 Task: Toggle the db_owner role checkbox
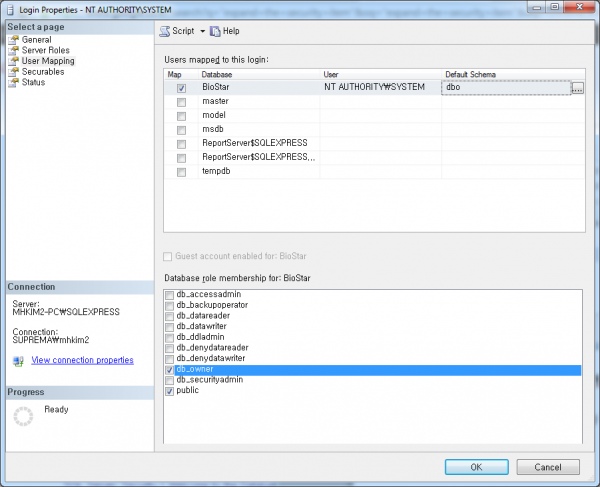tap(169, 369)
